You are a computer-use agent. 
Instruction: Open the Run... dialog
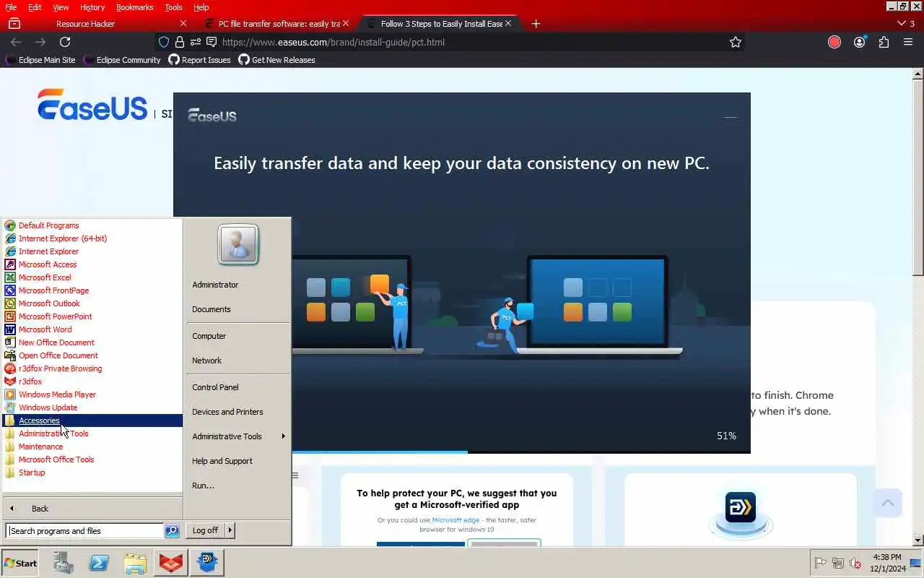point(203,486)
